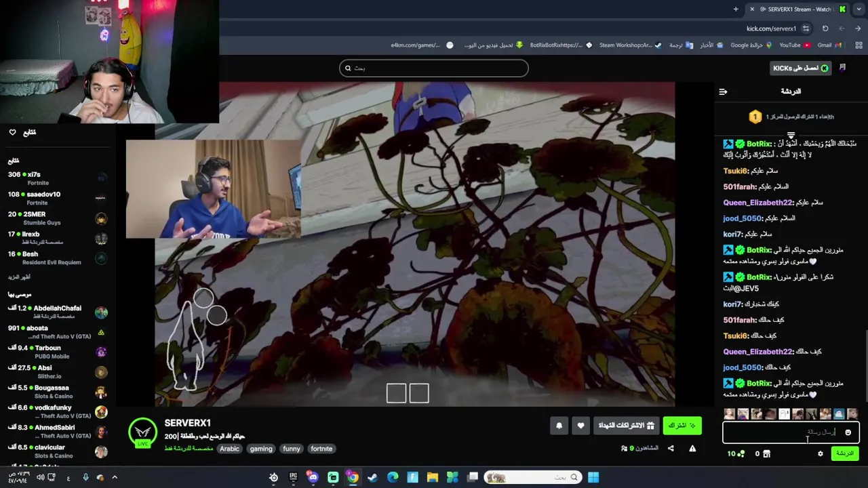The height and width of the screenshot is (488, 868).
Task: Open the Google Maps bookmark
Action: tap(751, 45)
